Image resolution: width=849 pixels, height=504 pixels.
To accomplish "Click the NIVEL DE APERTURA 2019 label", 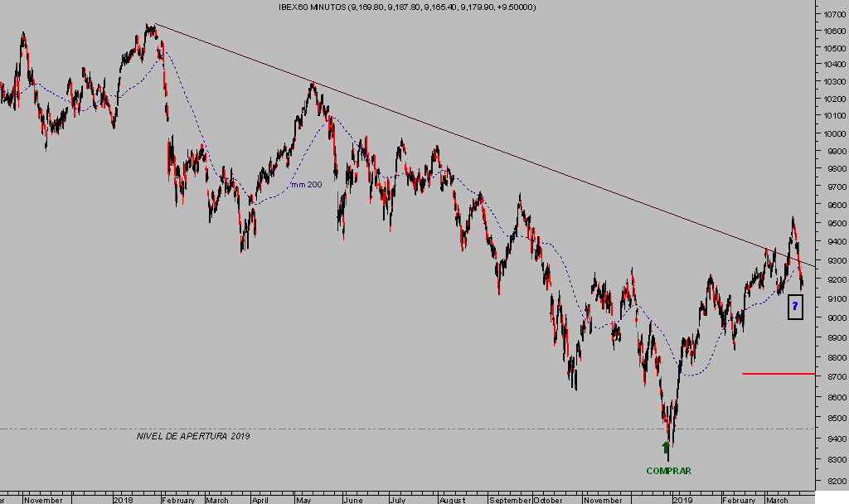I will click(193, 436).
